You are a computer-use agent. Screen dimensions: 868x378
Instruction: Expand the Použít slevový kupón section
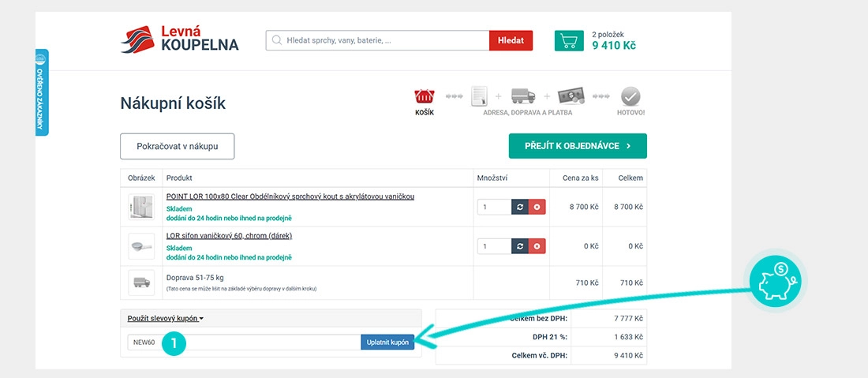click(x=166, y=318)
